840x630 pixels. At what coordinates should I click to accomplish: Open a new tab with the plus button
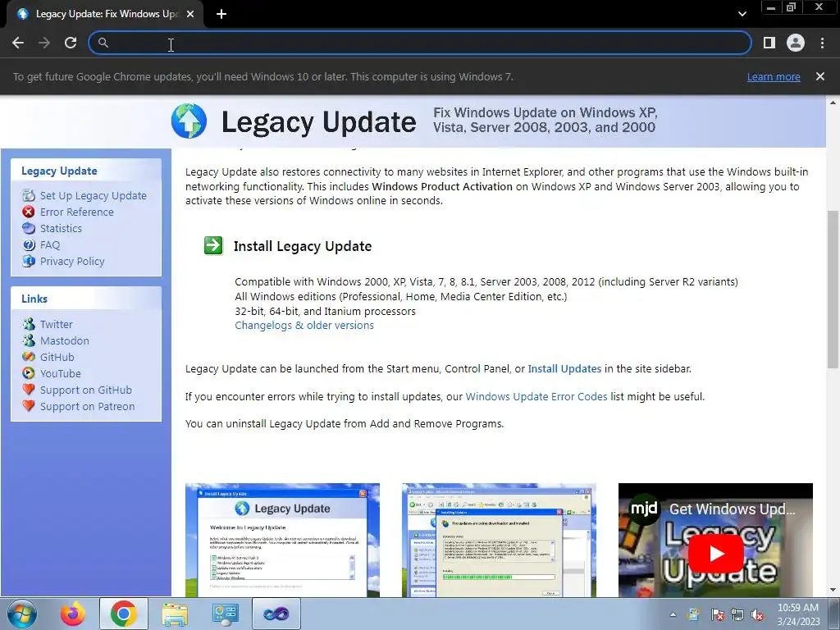[221, 14]
